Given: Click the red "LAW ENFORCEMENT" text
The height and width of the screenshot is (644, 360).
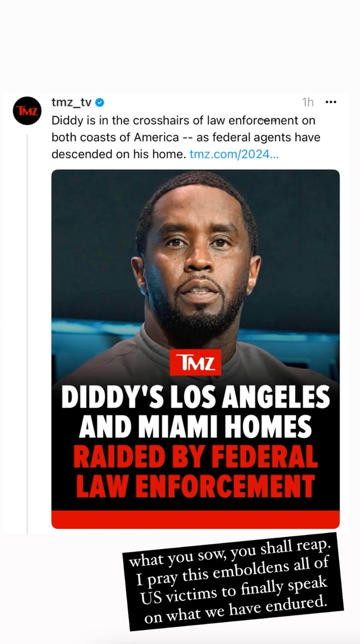Looking at the screenshot, I should coord(195,486).
